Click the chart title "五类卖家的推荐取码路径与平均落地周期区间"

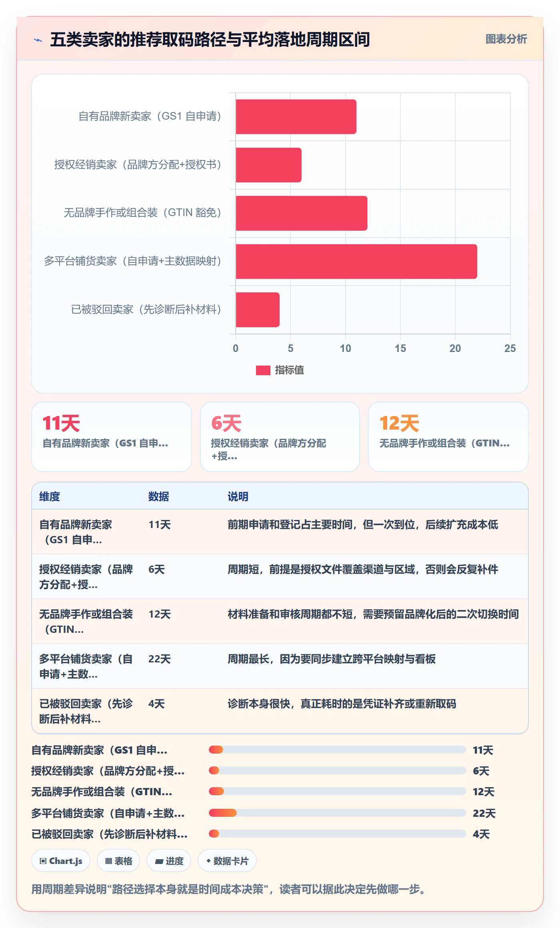coord(210,40)
